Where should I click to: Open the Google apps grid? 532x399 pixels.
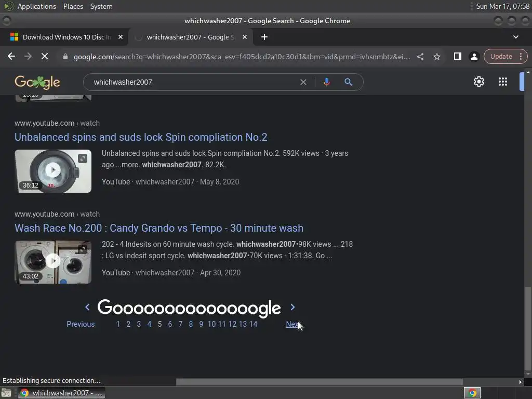pos(502,82)
